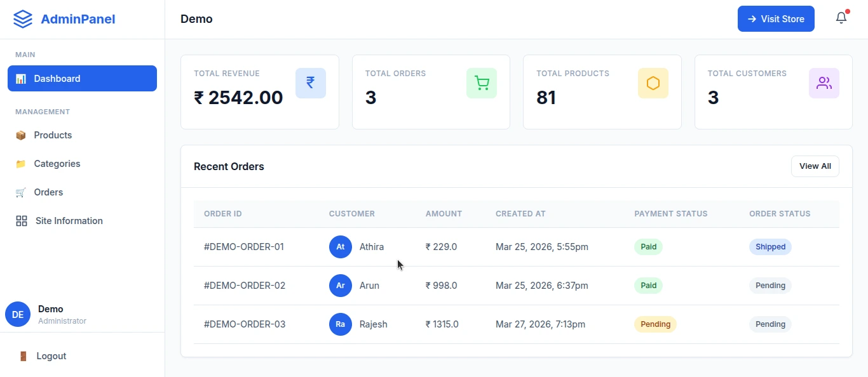Click the AdminPanel stacked layers logo
The image size is (868, 377).
23,19
